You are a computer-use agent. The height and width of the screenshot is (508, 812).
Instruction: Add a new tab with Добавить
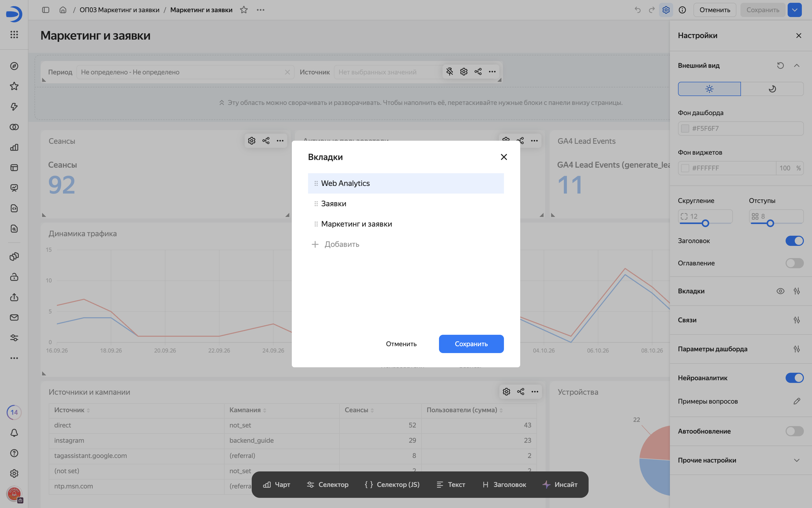click(335, 244)
